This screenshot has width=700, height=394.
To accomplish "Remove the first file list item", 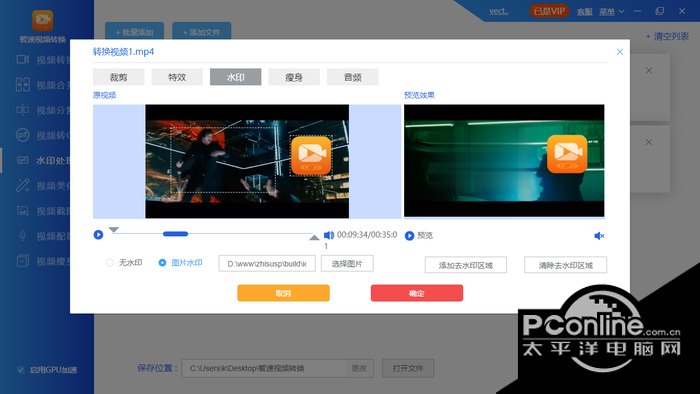I will (x=649, y=71).
